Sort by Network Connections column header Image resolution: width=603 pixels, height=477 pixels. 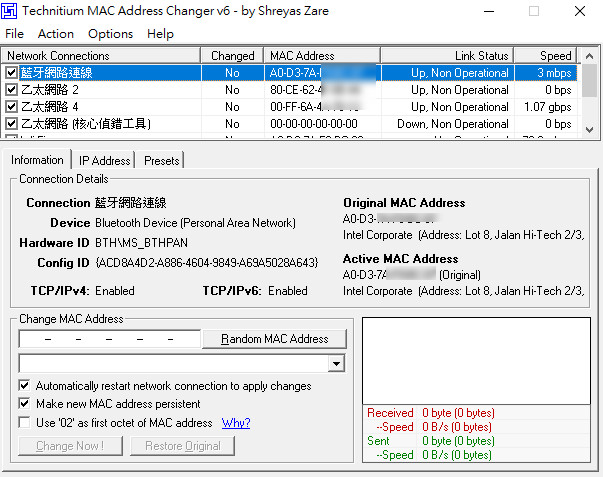[x=100, y=56]
